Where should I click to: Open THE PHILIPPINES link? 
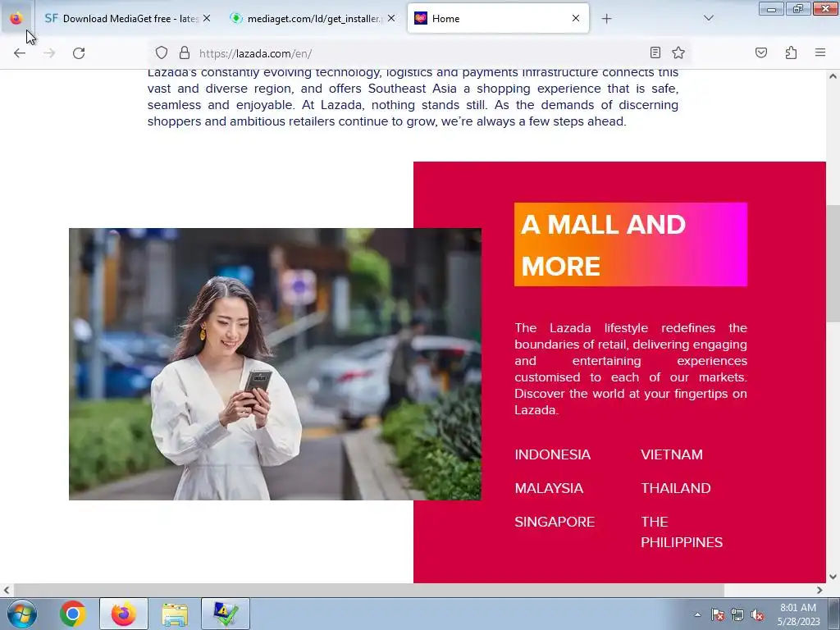pos(682,532)
